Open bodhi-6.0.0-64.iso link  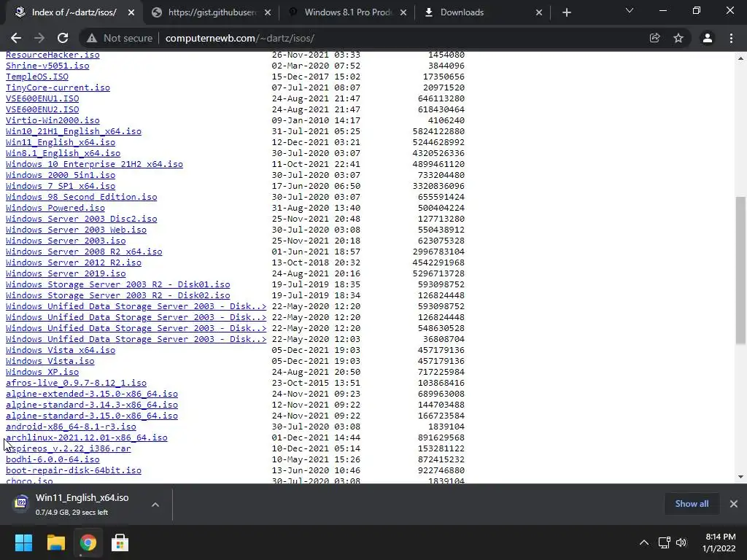53,459
